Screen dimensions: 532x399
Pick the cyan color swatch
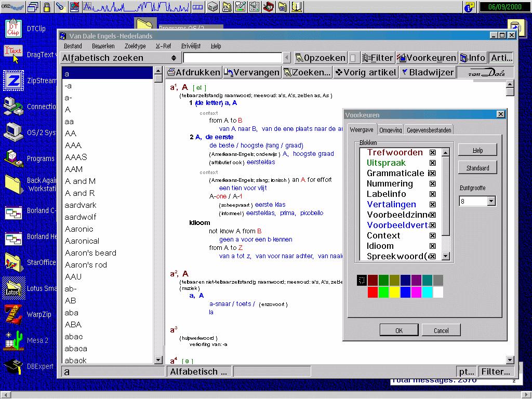pyautogui.click(x=427, y=292)
